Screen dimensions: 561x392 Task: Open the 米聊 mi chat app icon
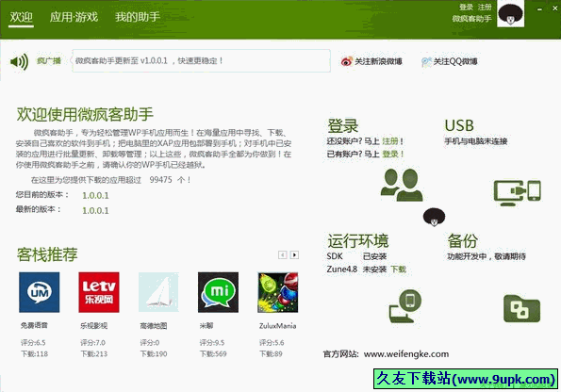tap(218, 292)
